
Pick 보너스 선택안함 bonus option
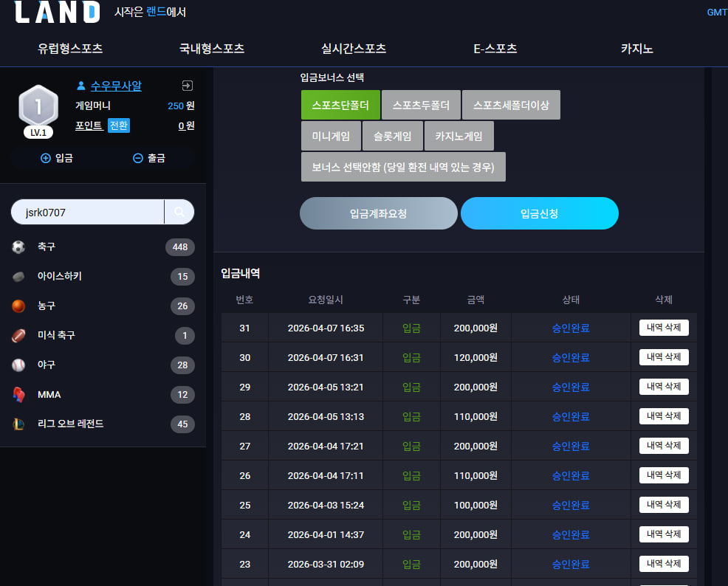click(403, 167)
